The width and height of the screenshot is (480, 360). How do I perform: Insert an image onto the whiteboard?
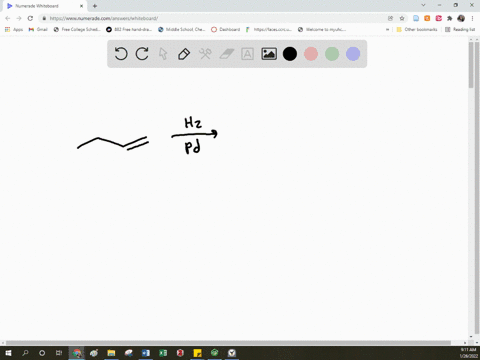pyautogui.click(x=269, y=54)
